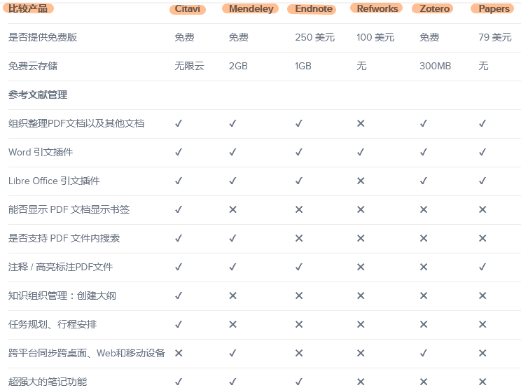
Task: Click the Citavi 免费 price cell
Action: pos(184,37)
